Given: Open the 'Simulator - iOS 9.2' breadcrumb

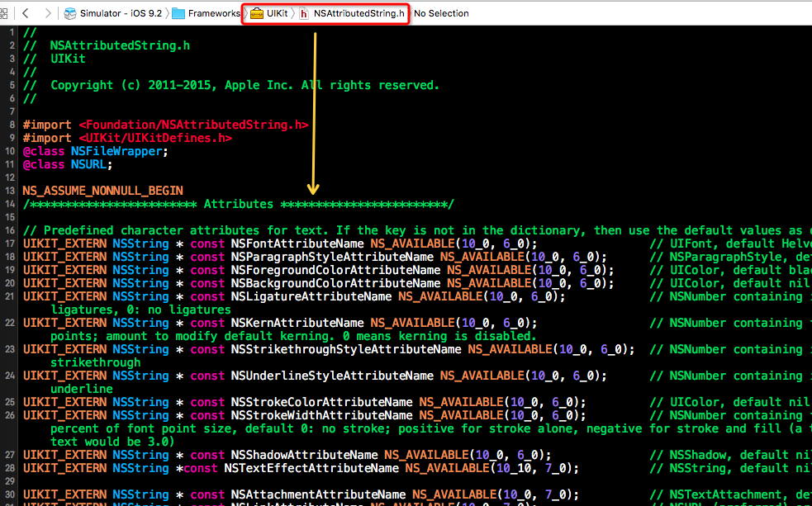Looking at the screenshot, I should (121, 13).
